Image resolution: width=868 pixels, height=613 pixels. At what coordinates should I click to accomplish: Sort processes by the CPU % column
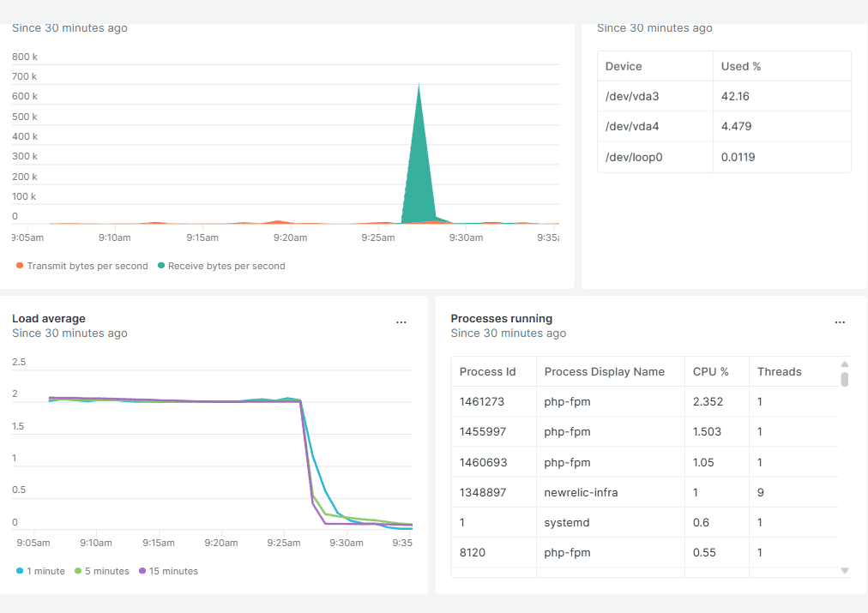pos(710,372)
